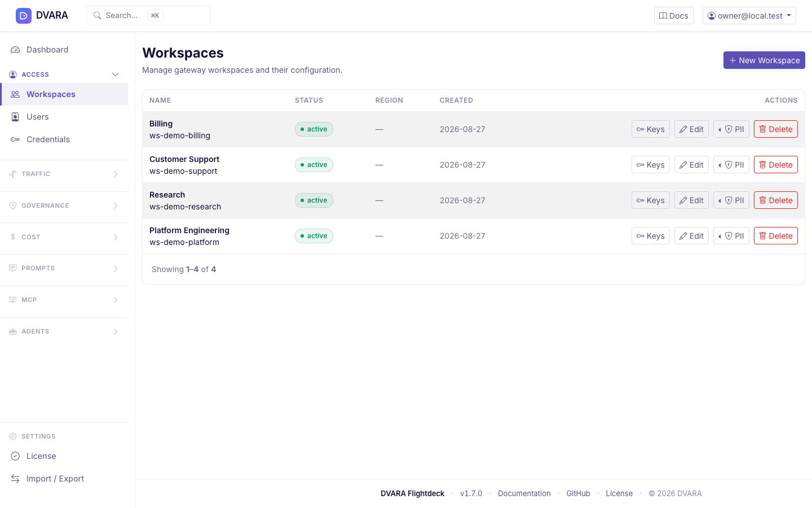Image resolution: width=812 pixels, height=508 pixels.
Task: Open the GitHub footer link
Action: click(x=578, y=493)
